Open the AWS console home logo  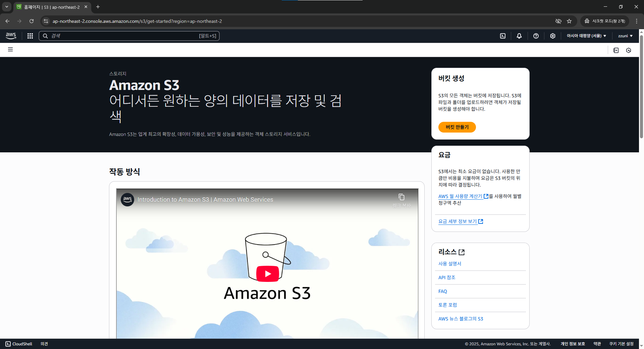[x=11, y=36]
